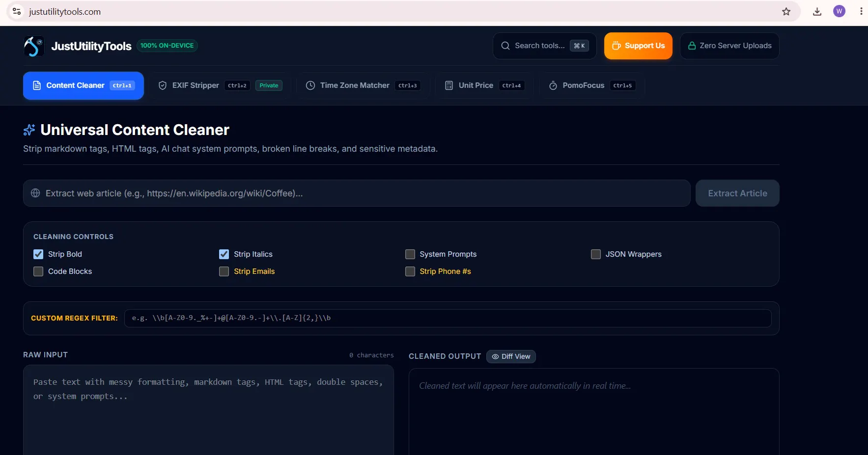Screen dimensions: 868x455
Task: Click the '0 characters' counter
Action: 371,355
